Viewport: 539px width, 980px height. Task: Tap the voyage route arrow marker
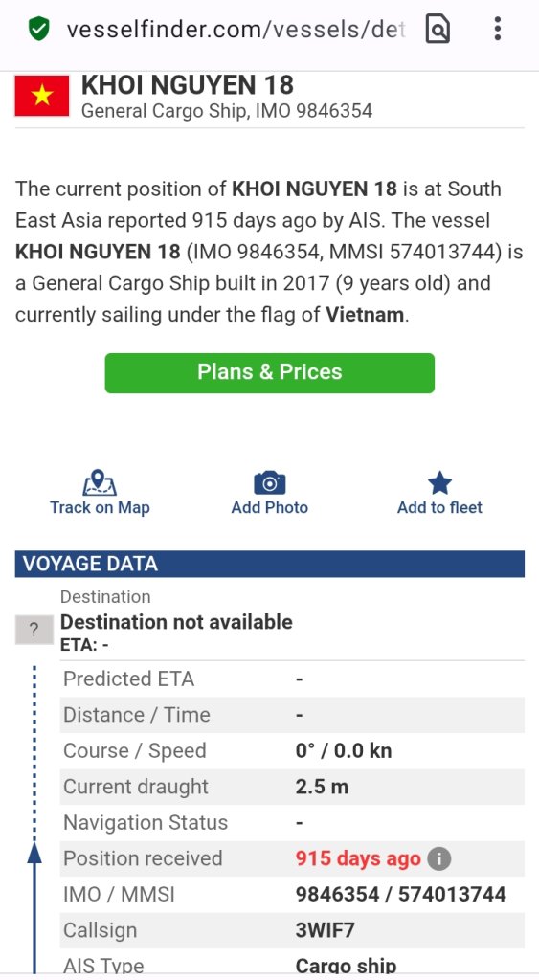(x=34, y=853)
